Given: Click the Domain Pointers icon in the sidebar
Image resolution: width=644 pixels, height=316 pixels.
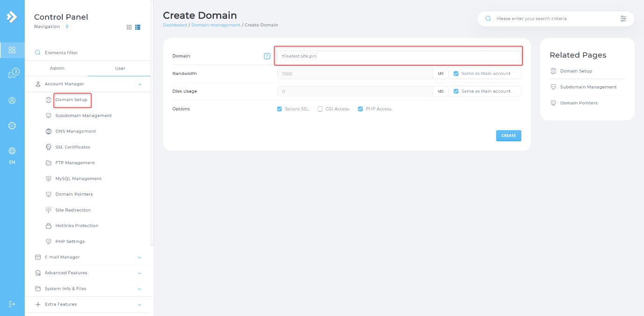Looking at the screenshot, I should click(x=48, y=194).
